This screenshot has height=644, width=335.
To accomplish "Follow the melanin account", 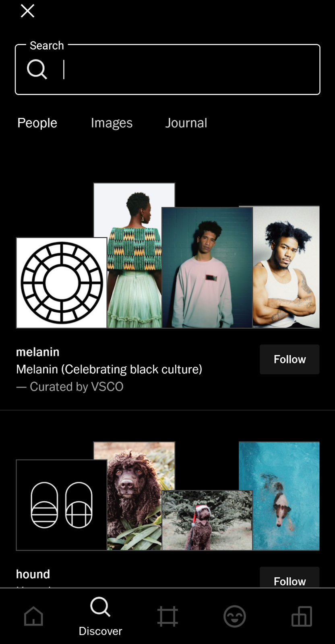I will point(290,359).
